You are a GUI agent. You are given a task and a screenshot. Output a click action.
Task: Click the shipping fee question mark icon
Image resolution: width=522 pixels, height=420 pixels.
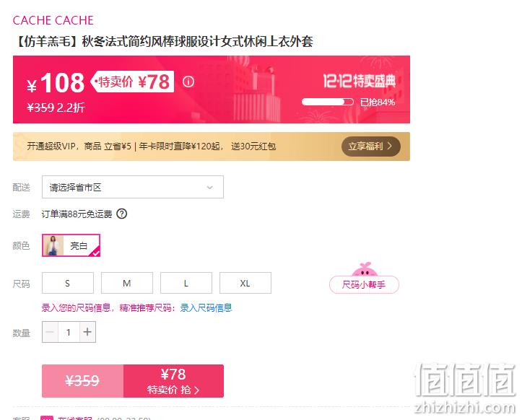(122, 214)
